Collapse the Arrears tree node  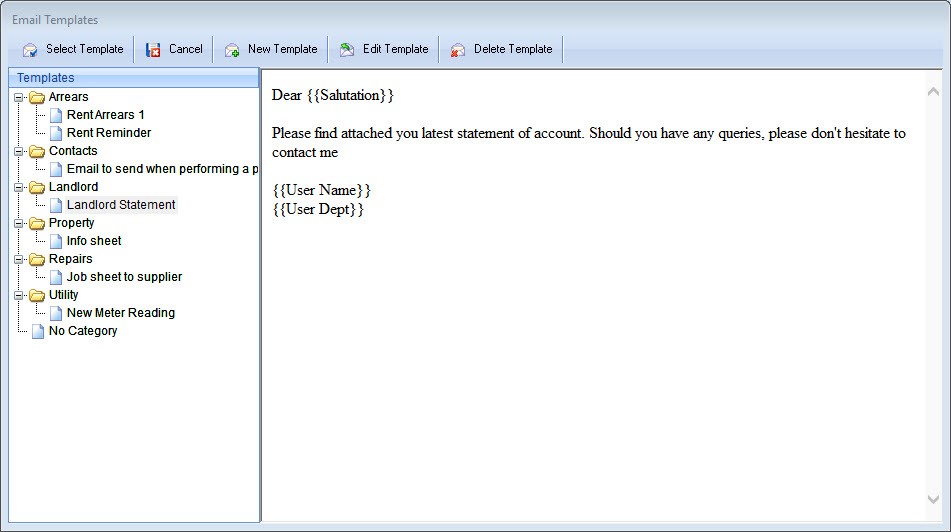(19, 97)
